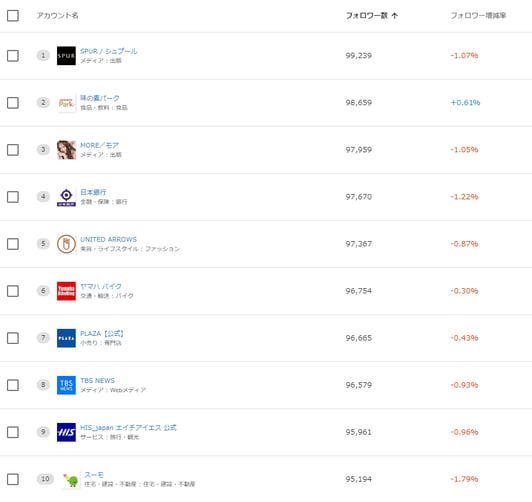Open the Park logo icon in row 2

66,103
